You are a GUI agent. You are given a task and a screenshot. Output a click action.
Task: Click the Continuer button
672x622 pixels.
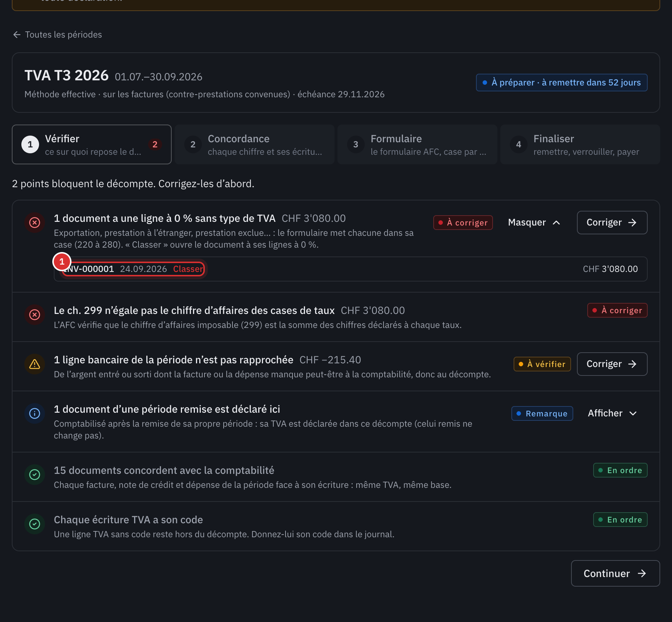[x=615, y=573]
